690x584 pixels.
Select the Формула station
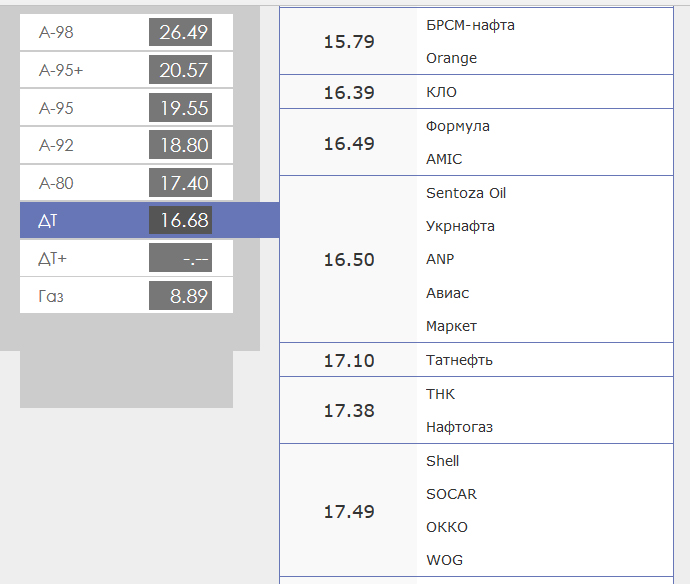(458, 126)
